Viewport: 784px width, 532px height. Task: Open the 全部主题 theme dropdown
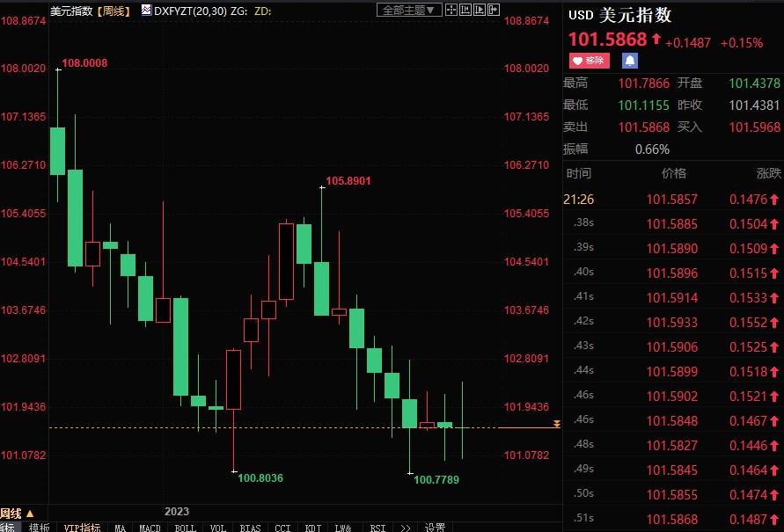[x=408, y=10]
